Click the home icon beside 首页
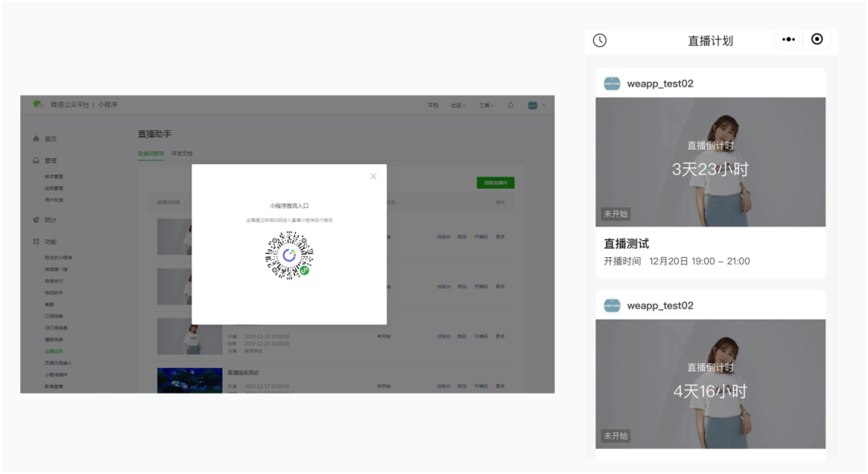The width and height of the screenshot is (868, 474). [36, 139]
